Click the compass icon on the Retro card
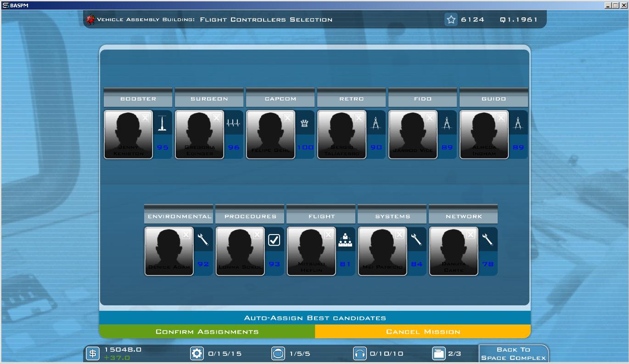This screenshot has width=629, height=364. point(376,123)
